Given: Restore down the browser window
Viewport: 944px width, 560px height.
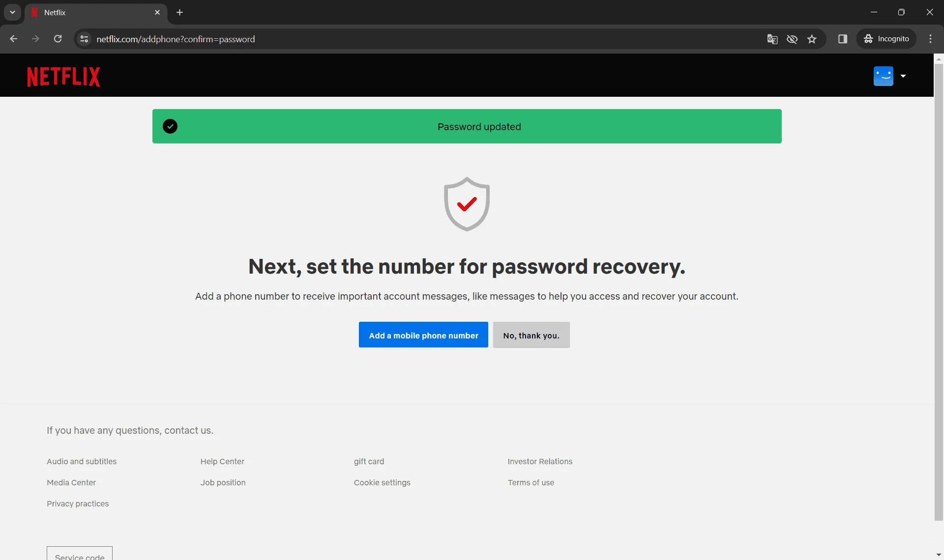Looking at the screenshot, I should [901, 12].
